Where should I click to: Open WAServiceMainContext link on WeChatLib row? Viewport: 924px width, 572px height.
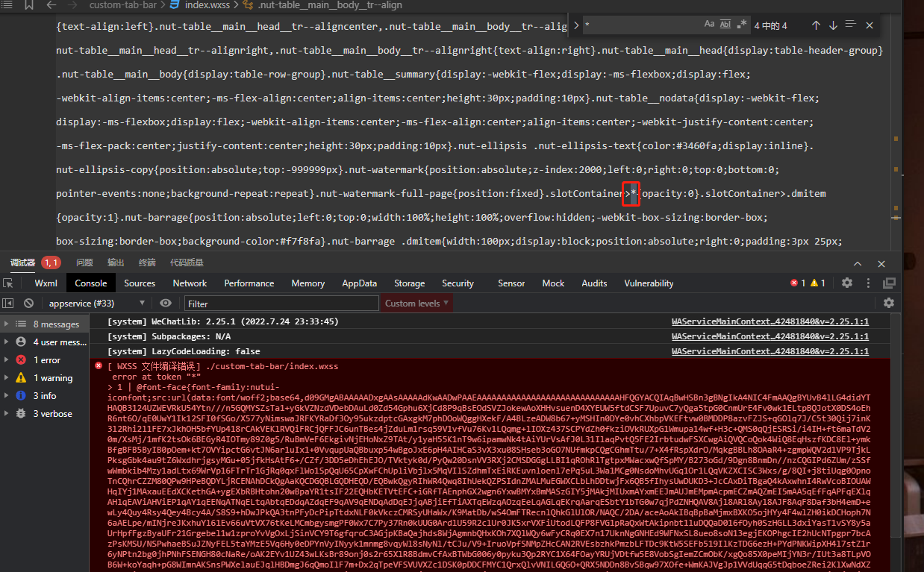[x=770, y=321]
